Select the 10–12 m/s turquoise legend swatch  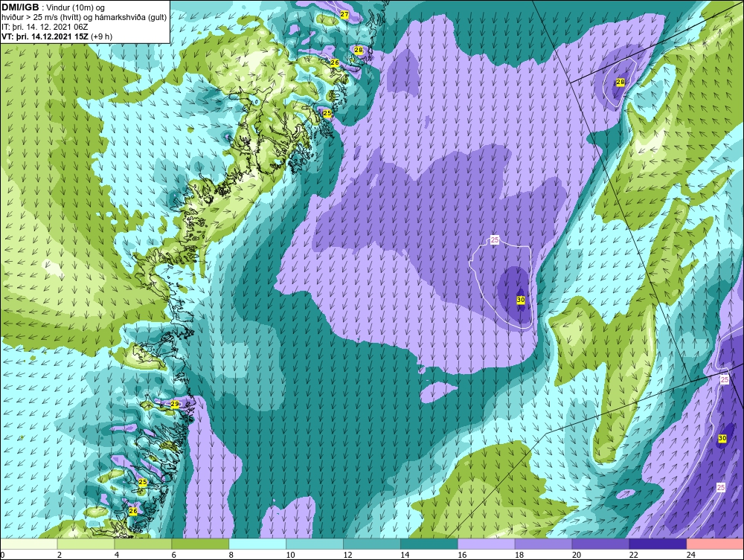coord(315,544)
